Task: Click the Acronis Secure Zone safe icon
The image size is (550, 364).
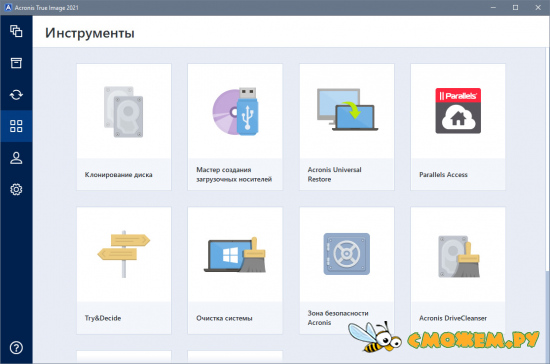Action: coord(347,254)
